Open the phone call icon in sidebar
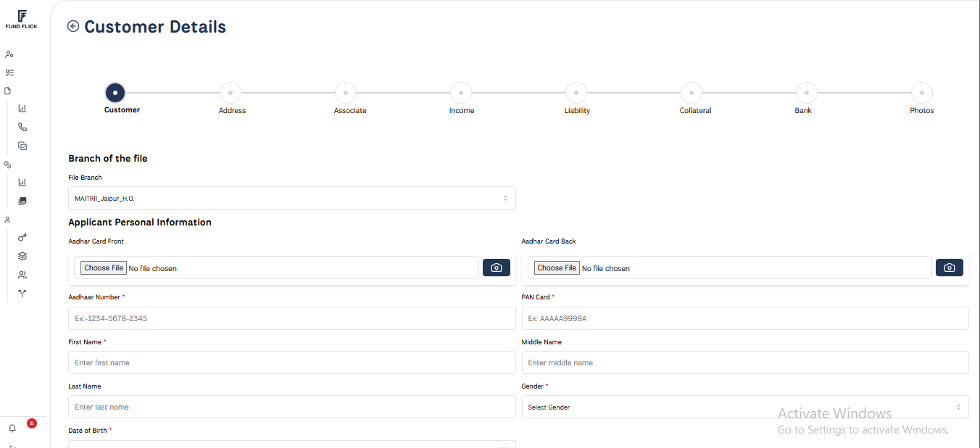The height and width of the screenshot is (448, 980). click(22, 127)
